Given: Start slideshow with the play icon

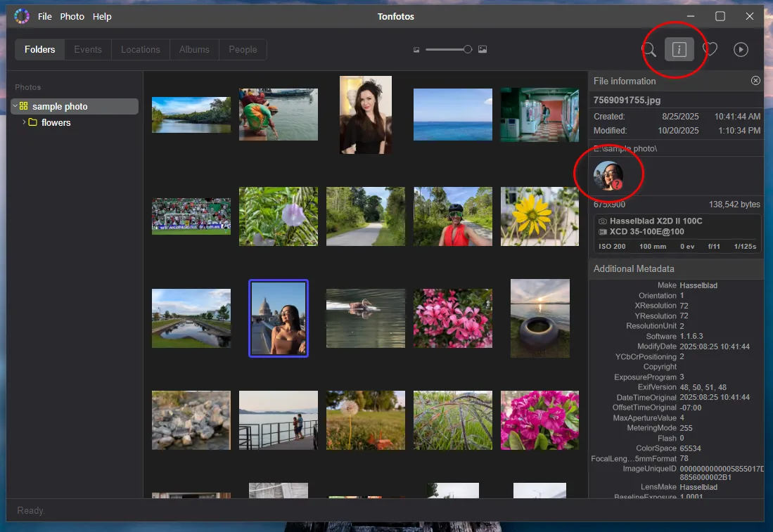Looking at the screenshot, I should 741,49.
